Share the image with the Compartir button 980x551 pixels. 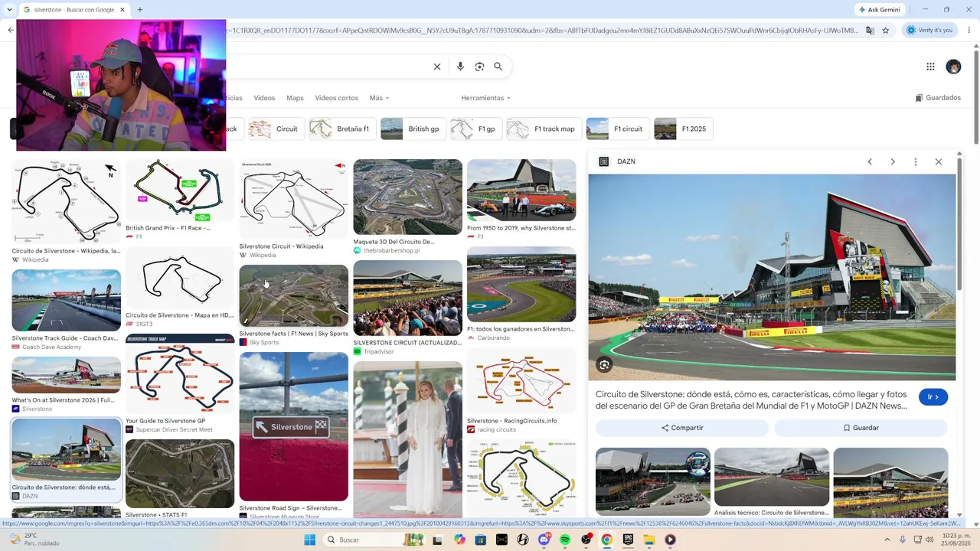(x=682, y=428)
